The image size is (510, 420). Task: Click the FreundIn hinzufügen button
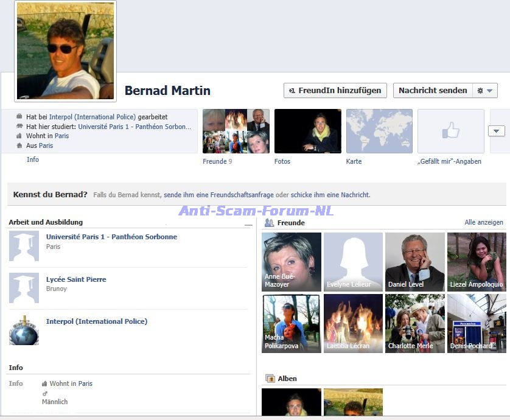[335, 91]
